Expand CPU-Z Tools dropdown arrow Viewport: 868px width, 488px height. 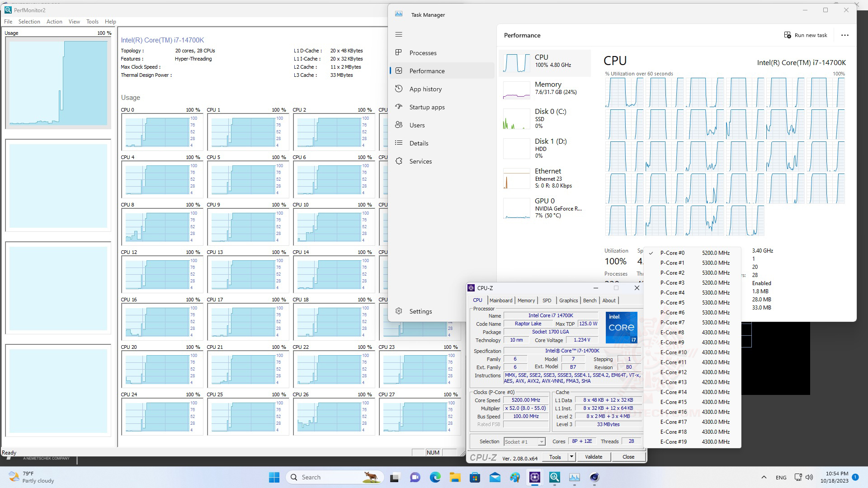pyautogui.click(x=571, y=457)
